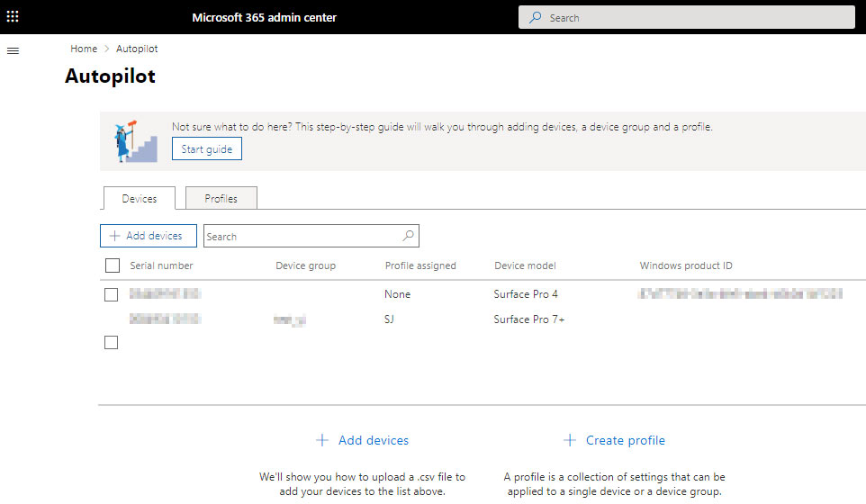
Task: Click the Create profile link
Action: point(626,440)
